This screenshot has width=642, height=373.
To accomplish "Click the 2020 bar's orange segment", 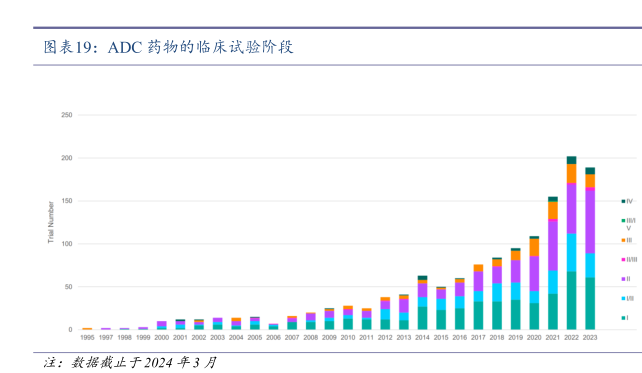I will [x=534, y=247].
